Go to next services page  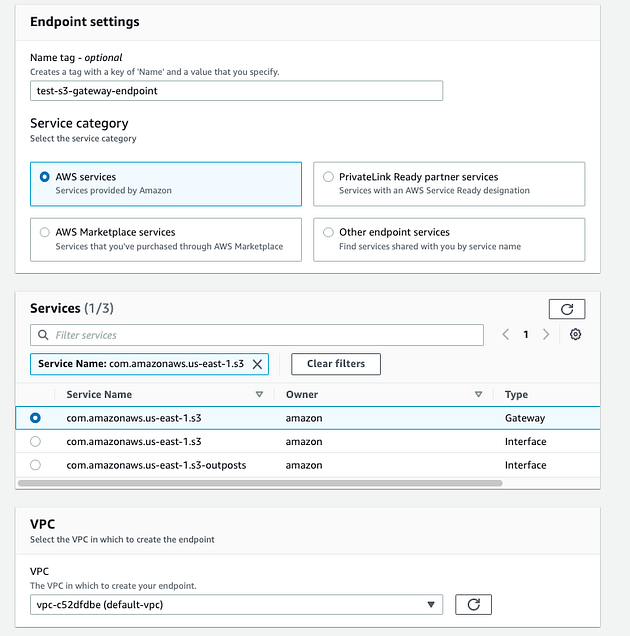546,335
